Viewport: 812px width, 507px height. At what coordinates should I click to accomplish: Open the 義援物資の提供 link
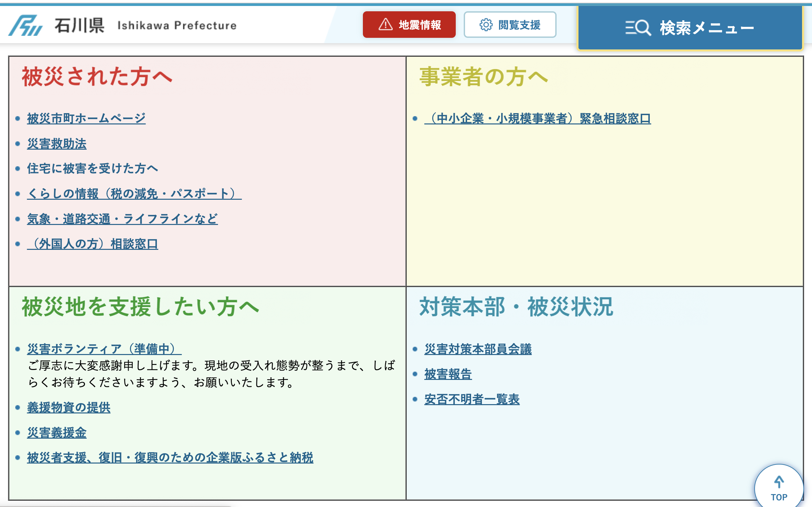69,407
